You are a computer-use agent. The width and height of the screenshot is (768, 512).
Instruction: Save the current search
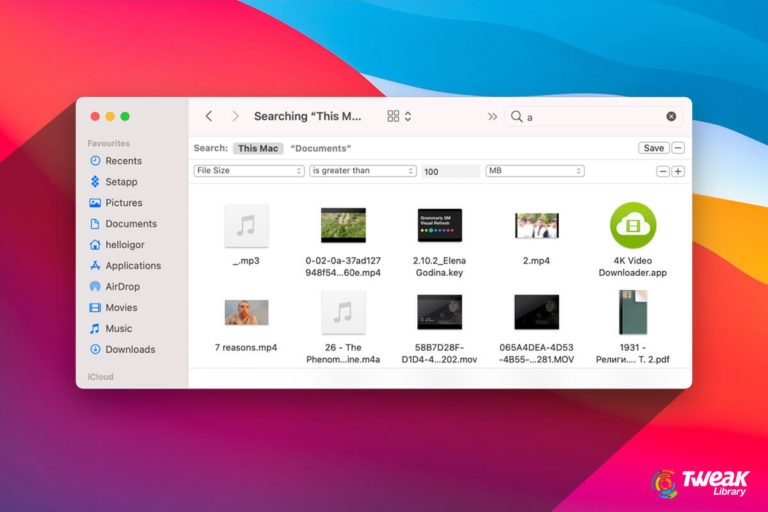653,148
